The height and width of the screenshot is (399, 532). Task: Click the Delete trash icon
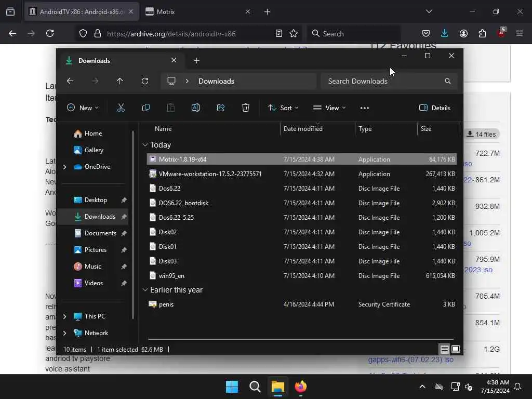point(246,108)
